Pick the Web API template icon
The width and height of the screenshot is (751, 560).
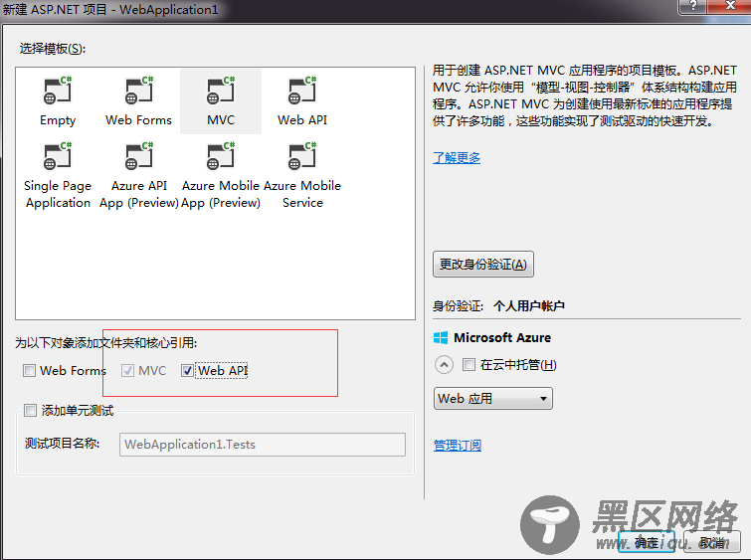[302, 91]
